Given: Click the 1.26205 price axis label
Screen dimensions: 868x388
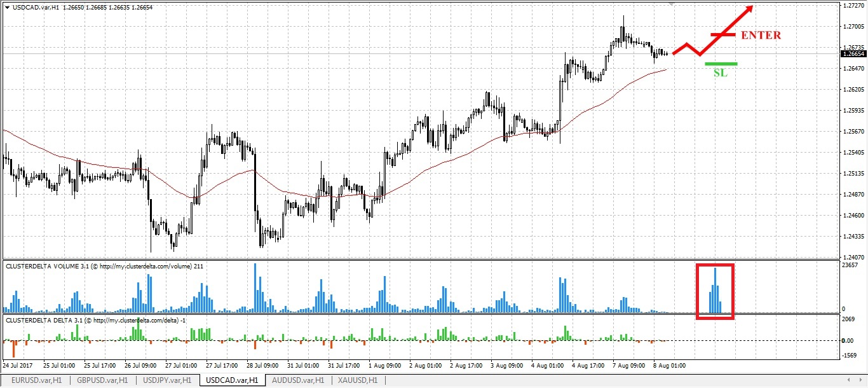Looking at the screenshot, I should [853, 90].
